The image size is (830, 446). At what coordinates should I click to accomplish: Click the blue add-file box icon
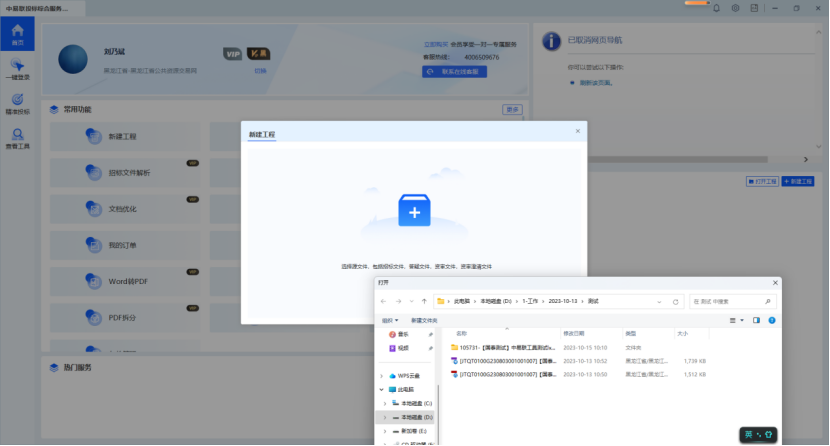click(414, 211)
